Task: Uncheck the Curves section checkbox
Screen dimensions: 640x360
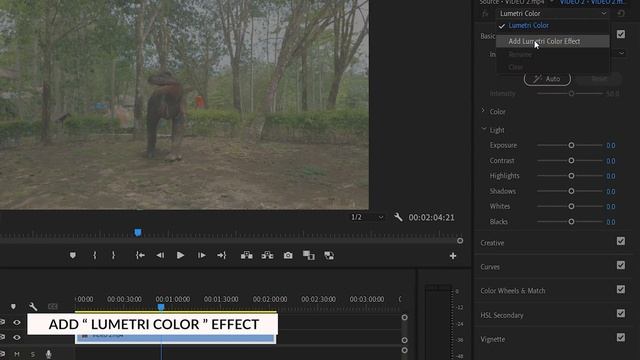Action: pyautogui.click(x=621, y=265)
